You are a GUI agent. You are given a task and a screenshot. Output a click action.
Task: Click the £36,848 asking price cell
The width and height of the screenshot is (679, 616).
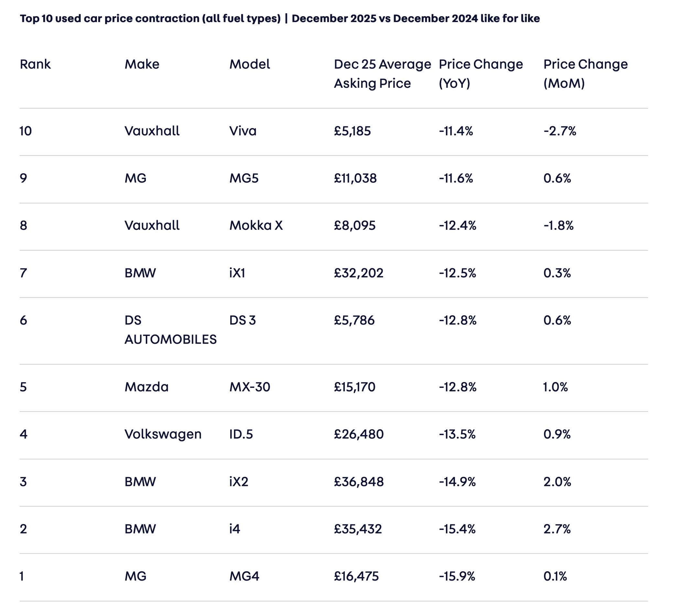[x=359, y=481]
